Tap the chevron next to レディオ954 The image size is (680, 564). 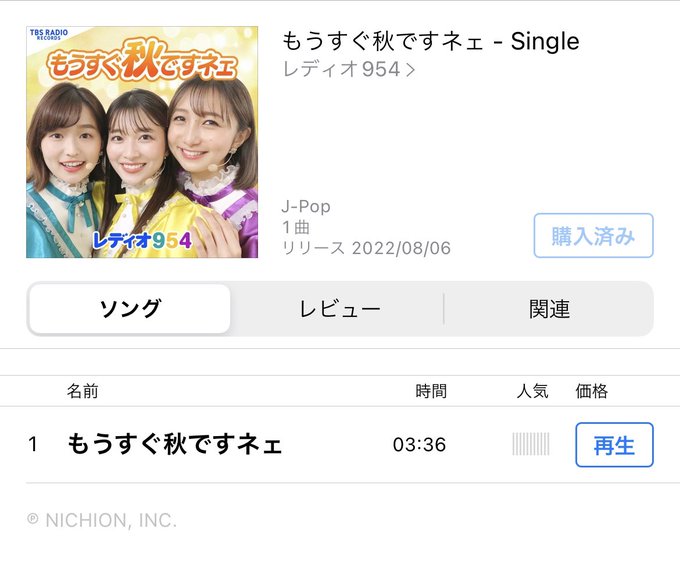(x=410, y=70)
